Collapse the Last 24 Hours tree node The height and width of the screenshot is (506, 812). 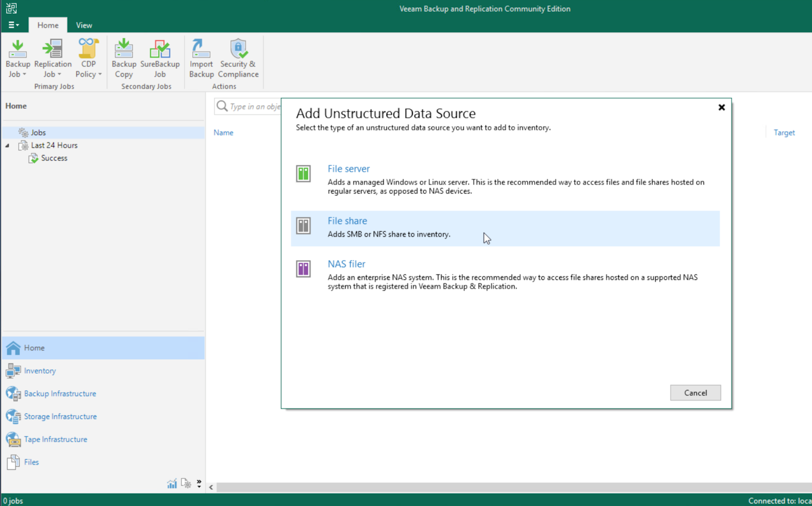point(7,146)
